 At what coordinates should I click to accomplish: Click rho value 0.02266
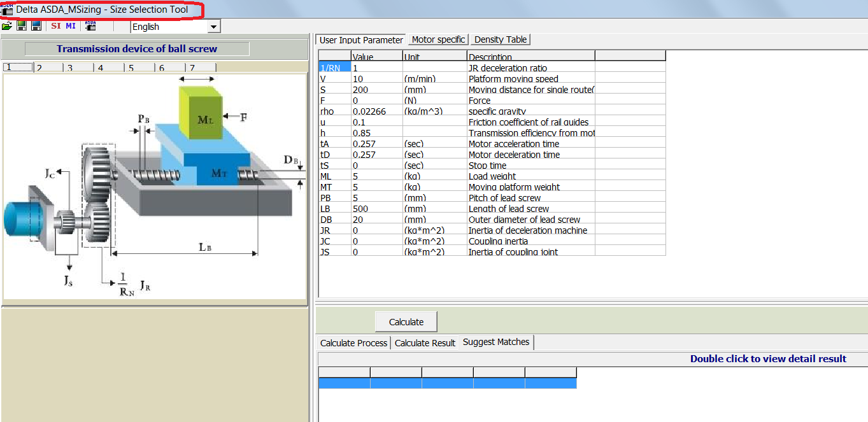(377, 111)
